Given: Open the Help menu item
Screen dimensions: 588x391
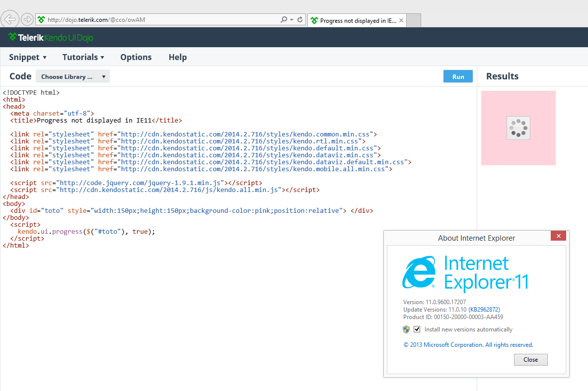Looking at the screenshot, I should [x=177, y=57].
